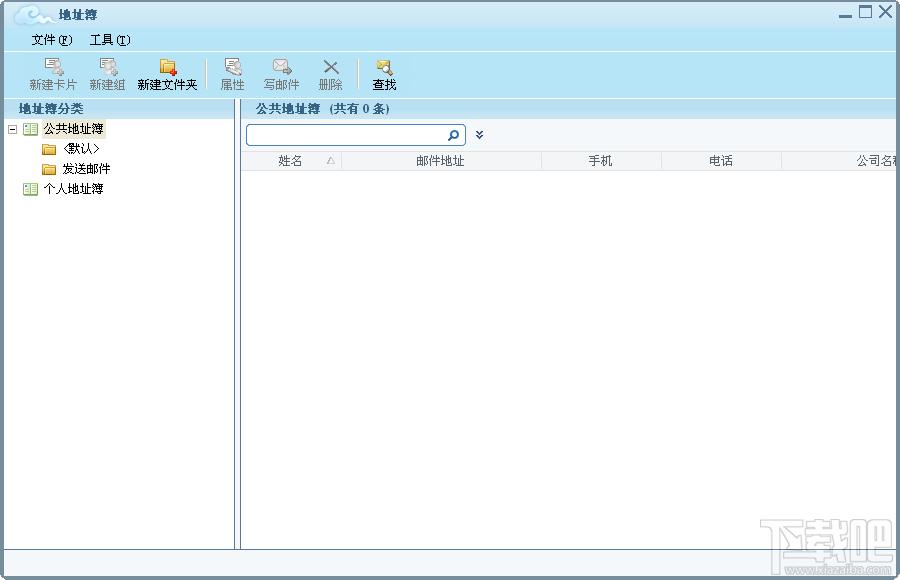Collapse the 公共地址簿 tree node
This screenshot has width=900, height=580.
point(13,129)
